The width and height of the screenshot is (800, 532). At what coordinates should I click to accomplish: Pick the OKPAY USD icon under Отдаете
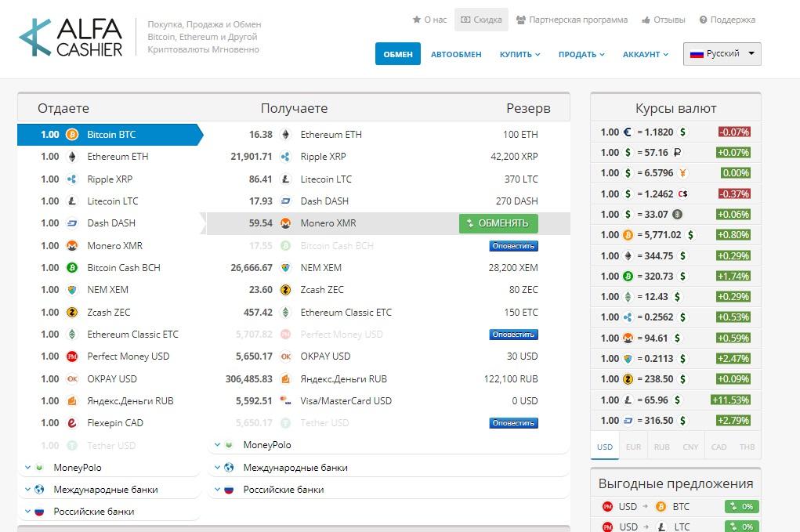[x=72, y=379]
